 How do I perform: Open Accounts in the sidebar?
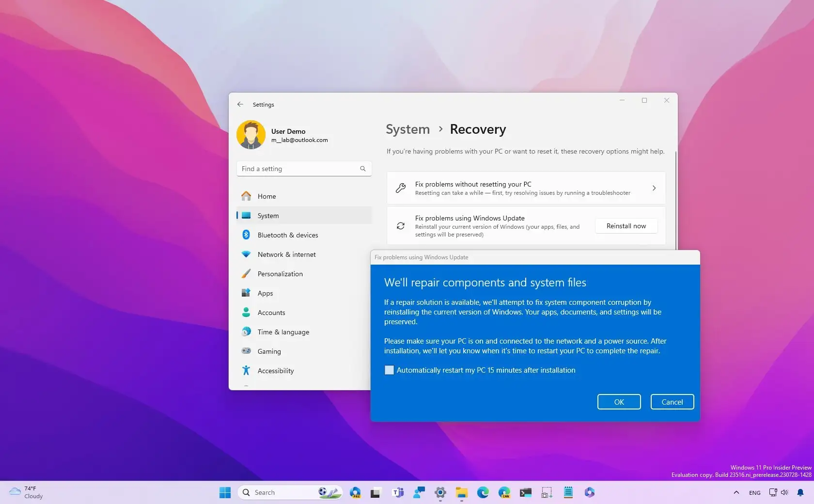coord(304,313)
